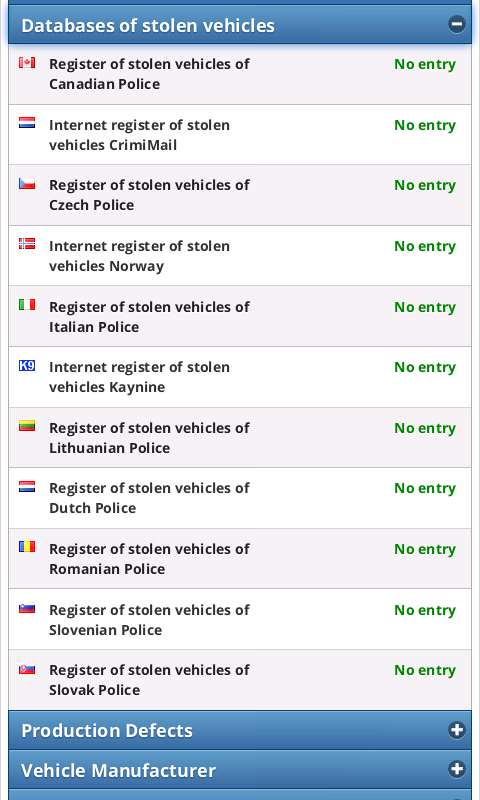Open the Databases of stolen vehicles header
This screenshot has width=480, height=800.
[x=240, y=24]
